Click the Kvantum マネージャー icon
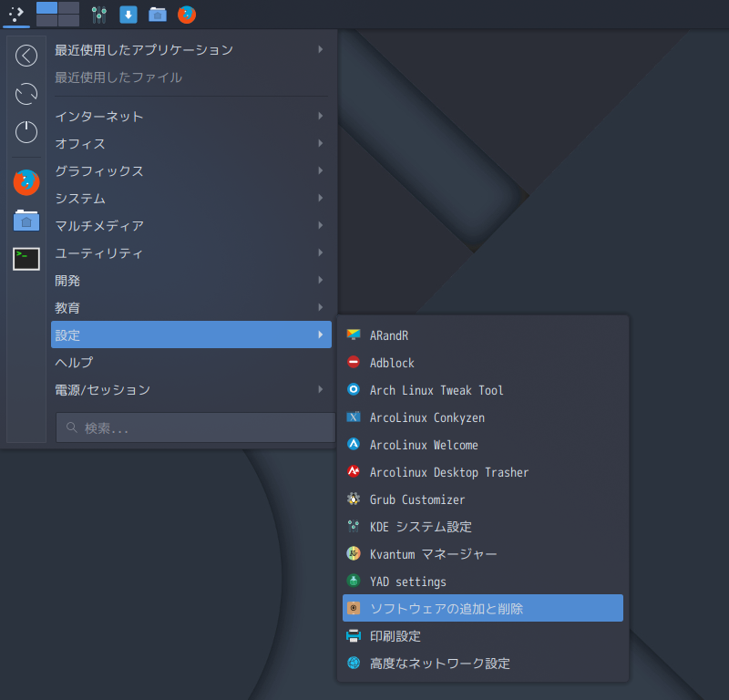729x700 pixels. coord(354,553)
